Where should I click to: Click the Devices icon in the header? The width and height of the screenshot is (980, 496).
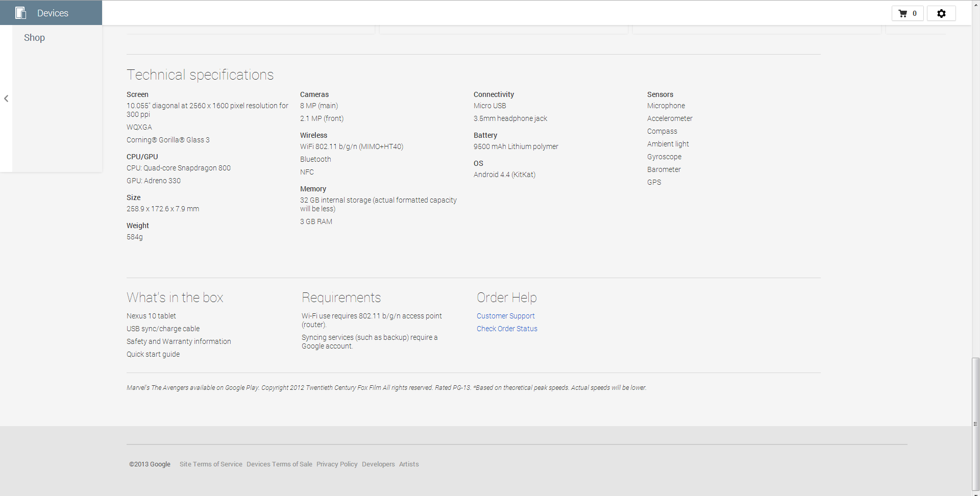point(20,13)
